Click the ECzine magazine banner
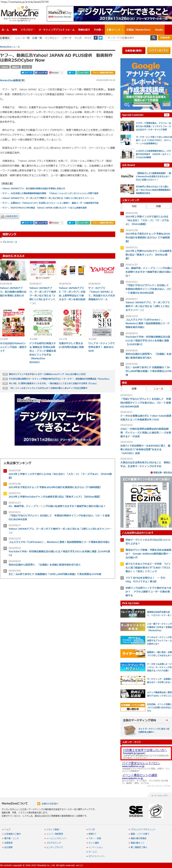Screen dimensions: 172x868 click(x=146, y=502)
